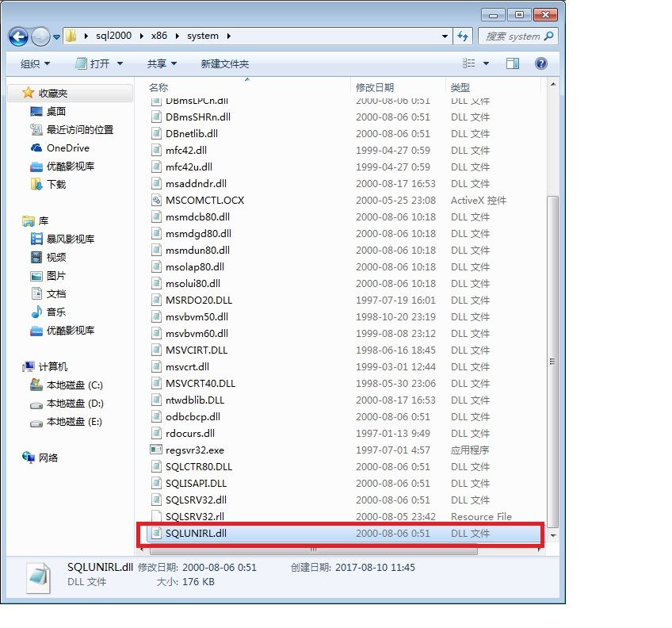Toggle the preview pane icon
The height and width of the screenshot is (628, 672).
[x=513, y=63]
